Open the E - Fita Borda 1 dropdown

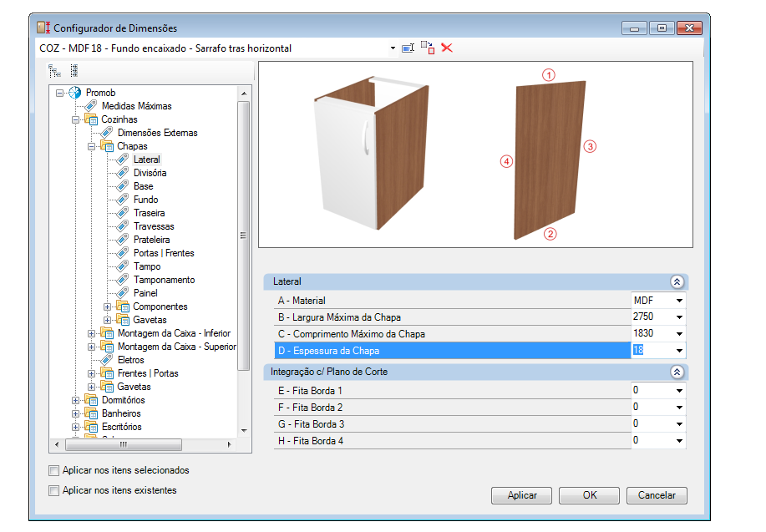(x=679, y=390)
